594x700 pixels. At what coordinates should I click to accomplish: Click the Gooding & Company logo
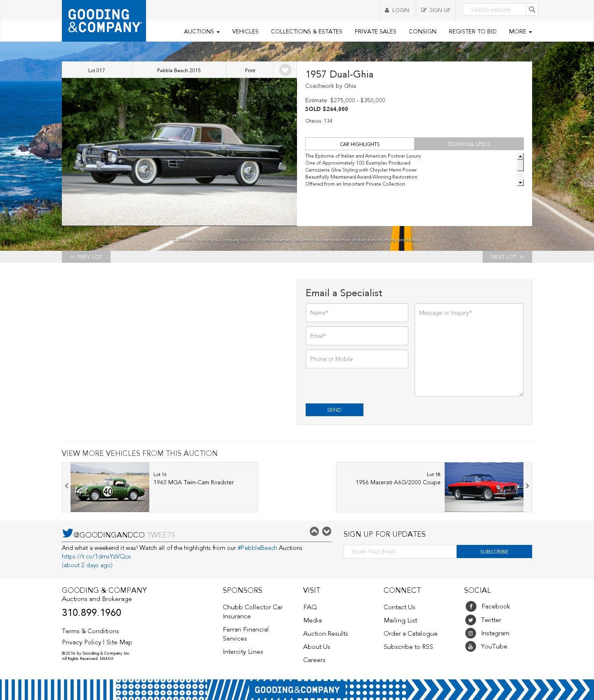(x=104, y=21)
